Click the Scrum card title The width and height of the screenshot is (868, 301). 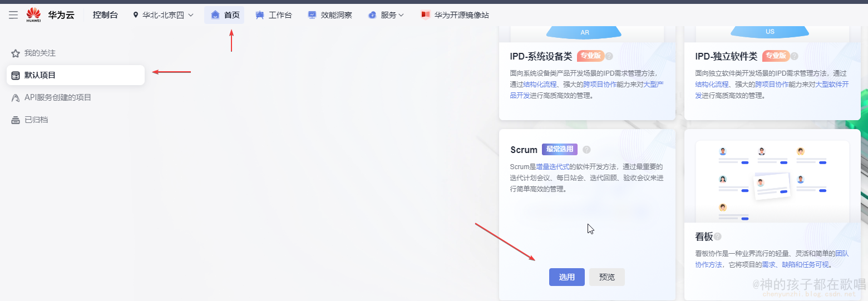coord(524,150)
